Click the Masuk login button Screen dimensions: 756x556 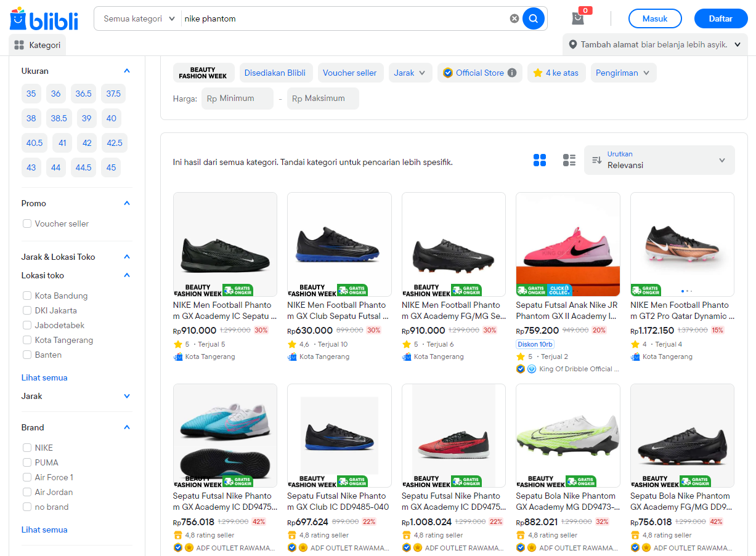pos(655,18)
